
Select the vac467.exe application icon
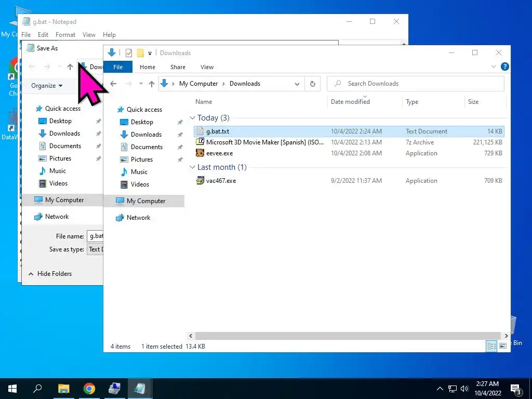200,180
